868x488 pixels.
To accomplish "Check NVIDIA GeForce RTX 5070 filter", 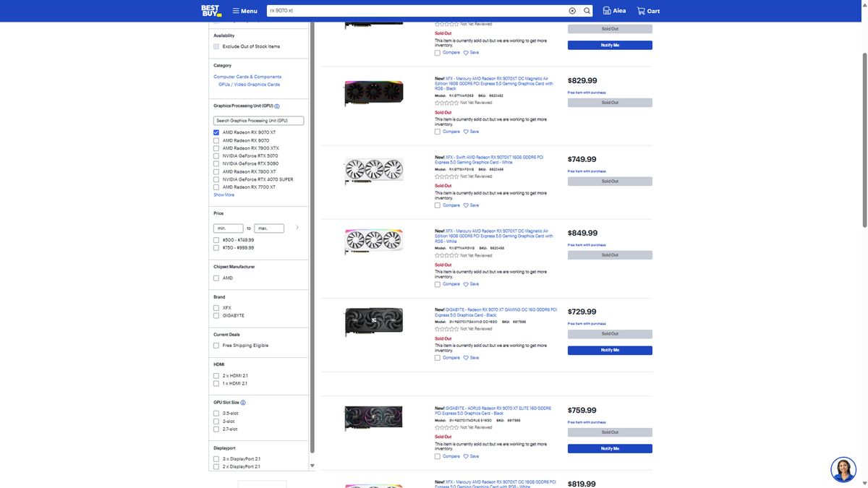I will click(x=216, y=155).
